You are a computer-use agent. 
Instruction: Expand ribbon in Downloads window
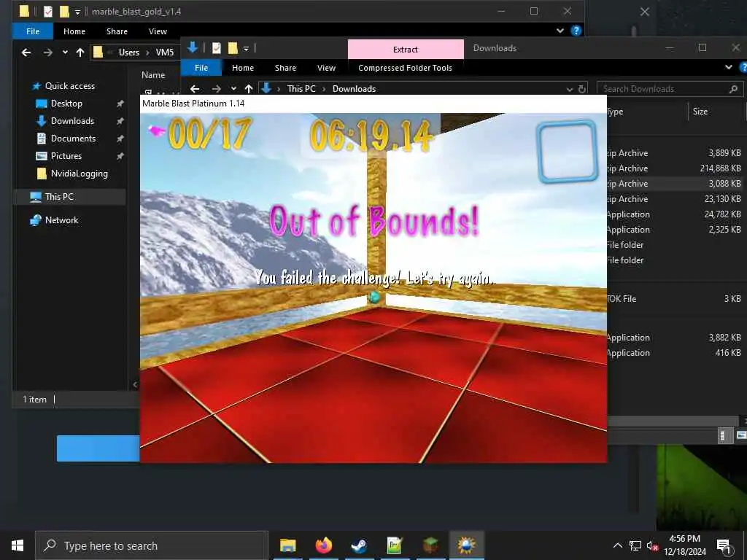point(729,68)
